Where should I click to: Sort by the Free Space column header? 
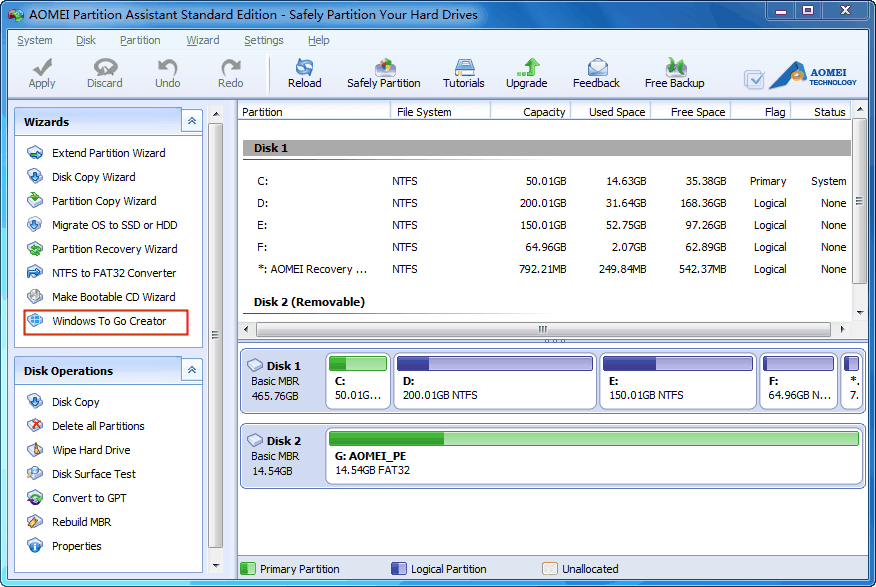pos(692,112)
